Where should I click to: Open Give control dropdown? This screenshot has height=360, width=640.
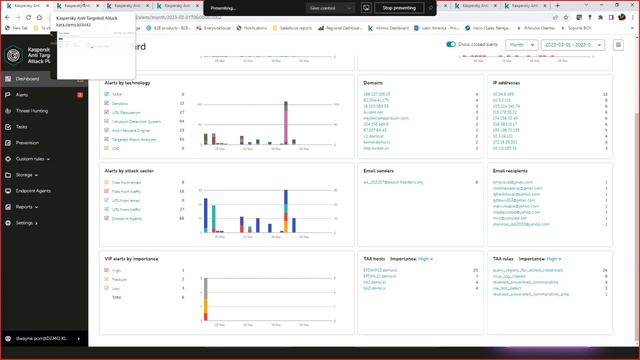click(330, 8)
